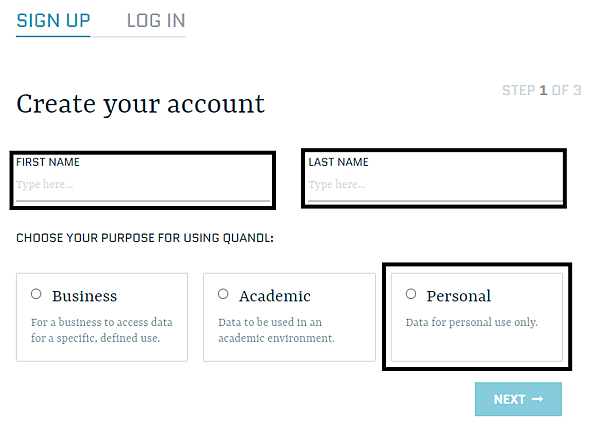Click the Academic option title
This screenshot has width=600, height=429.
[x=274, y=296]
